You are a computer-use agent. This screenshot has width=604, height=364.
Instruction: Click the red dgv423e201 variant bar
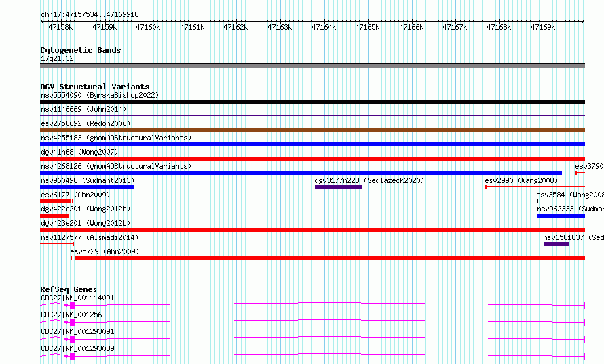click(312, 230)
